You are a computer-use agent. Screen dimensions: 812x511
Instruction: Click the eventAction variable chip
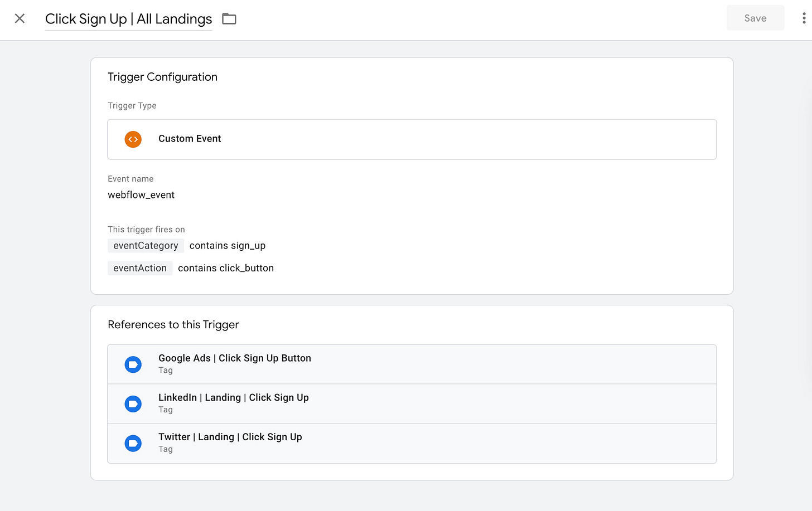click(x=140, y=268)
